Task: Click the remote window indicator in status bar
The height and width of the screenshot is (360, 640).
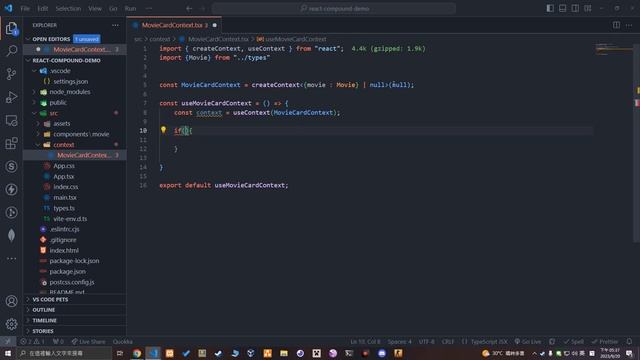Action: (x=8, y=341)
